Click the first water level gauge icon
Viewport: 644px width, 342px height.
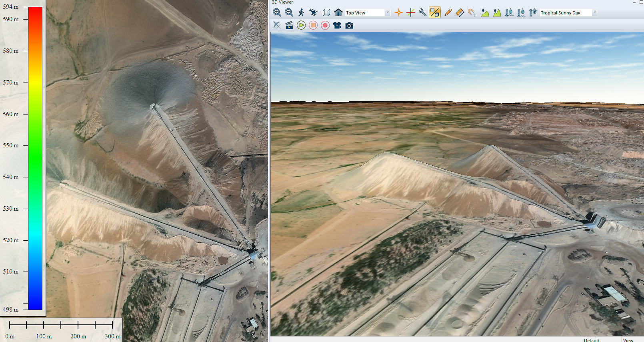pos(509,13)
